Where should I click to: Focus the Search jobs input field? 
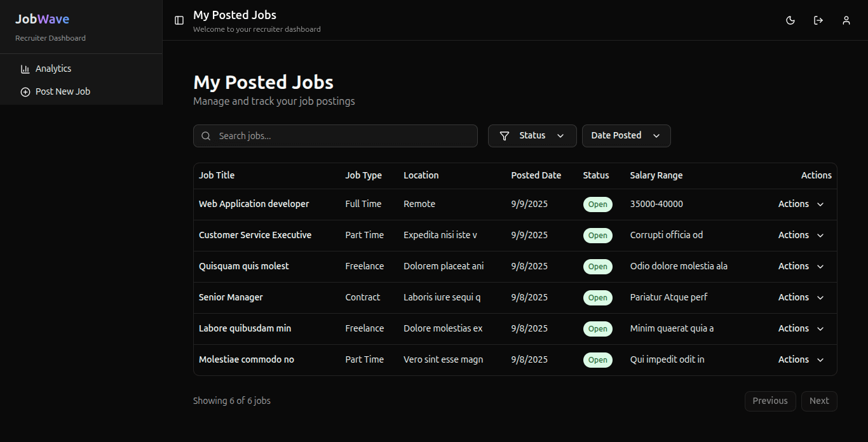click(343, 136)
